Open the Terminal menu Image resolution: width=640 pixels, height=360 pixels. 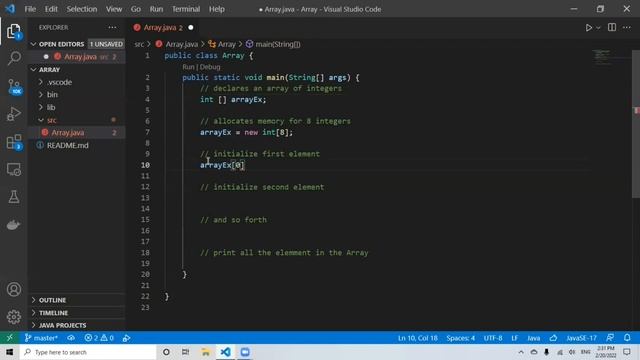[186, 9]
